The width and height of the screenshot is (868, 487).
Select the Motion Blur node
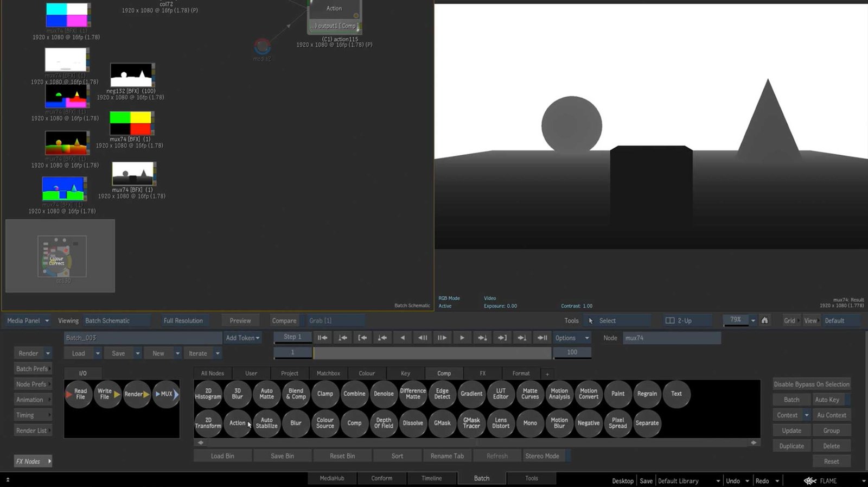click(x=559, y=423)
